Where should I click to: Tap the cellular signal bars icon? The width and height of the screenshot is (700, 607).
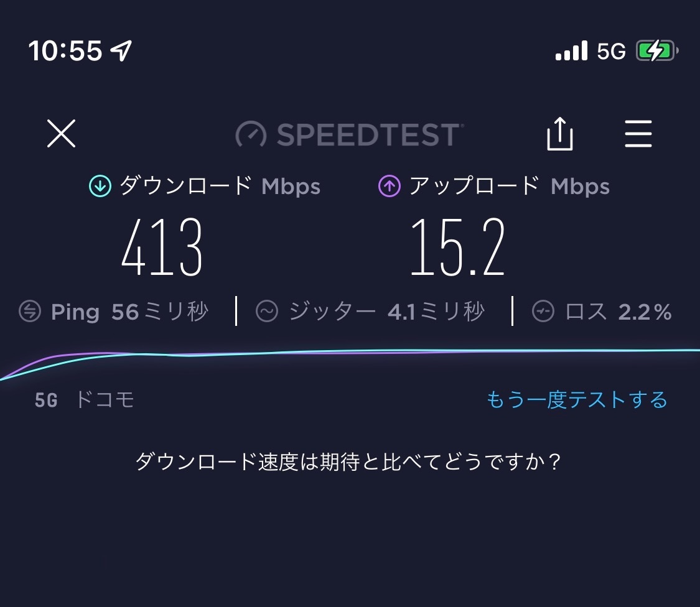[571, 51]
